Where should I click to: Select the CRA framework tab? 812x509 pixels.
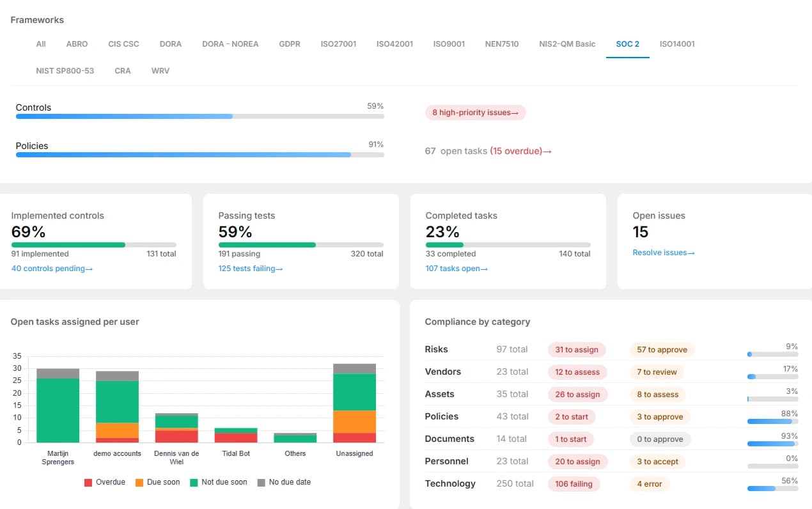[x=123, y=71]
